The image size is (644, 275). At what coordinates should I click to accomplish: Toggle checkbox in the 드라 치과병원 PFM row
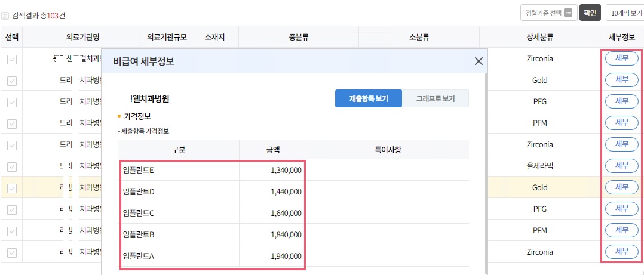coord(12,123)
